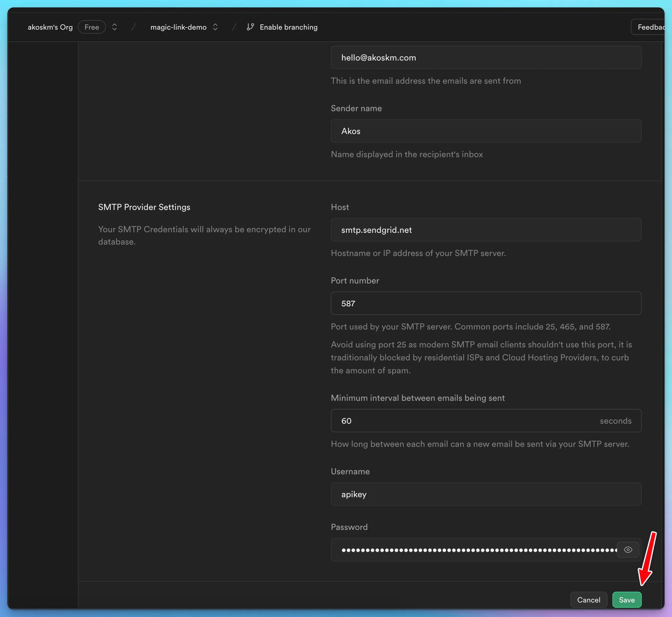Click the Port number field 587
672x617 pixels.
pos(486,303)
